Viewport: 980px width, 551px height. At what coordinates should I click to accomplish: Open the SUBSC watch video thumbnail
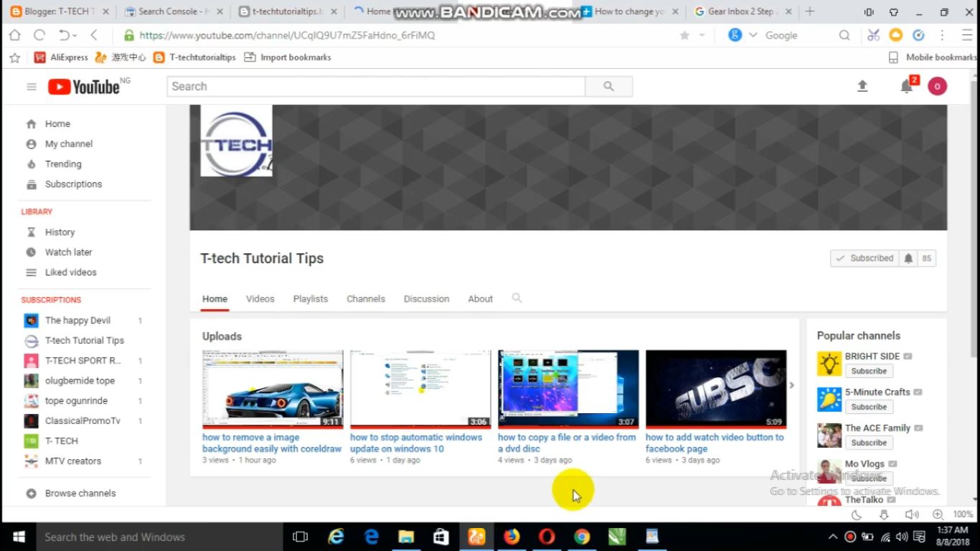tap(716, 388)
